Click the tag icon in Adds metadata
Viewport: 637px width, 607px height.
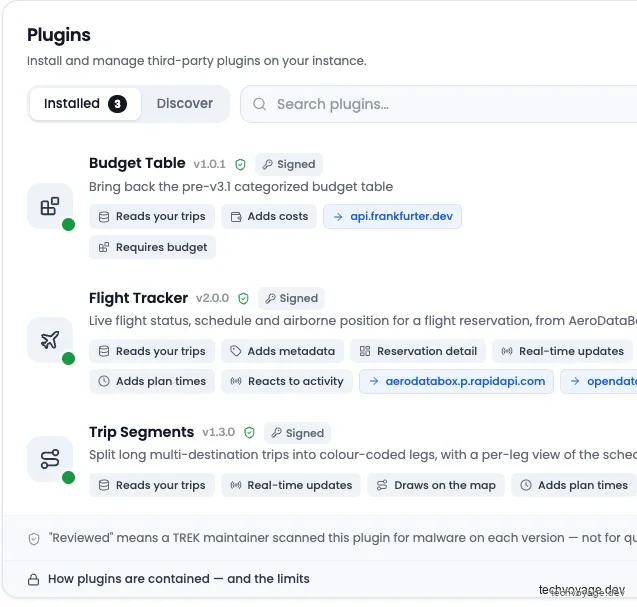pos(236,351)
